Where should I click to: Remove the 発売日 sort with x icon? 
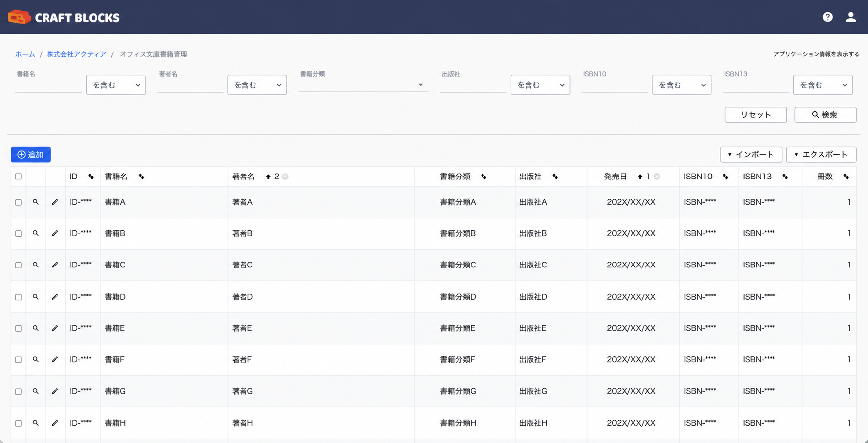pos(657,177)
